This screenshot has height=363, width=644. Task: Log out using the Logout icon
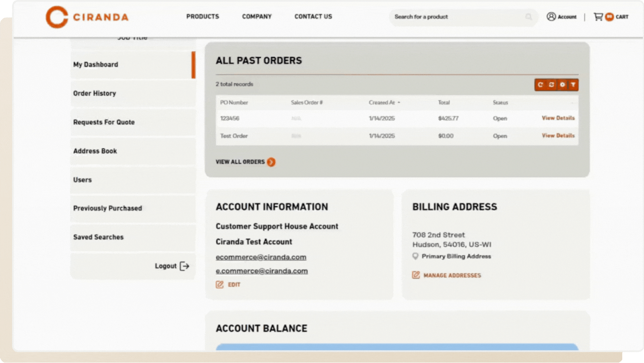point(184,266)
